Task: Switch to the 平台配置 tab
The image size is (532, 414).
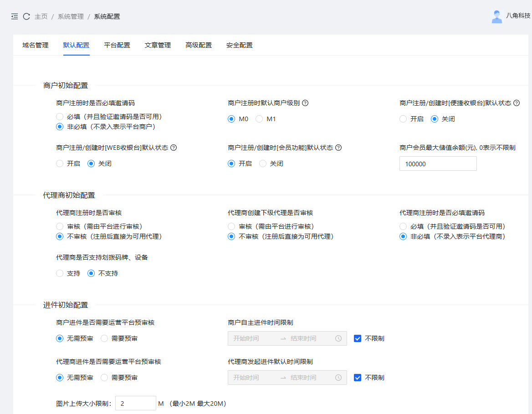Action: 117,45
